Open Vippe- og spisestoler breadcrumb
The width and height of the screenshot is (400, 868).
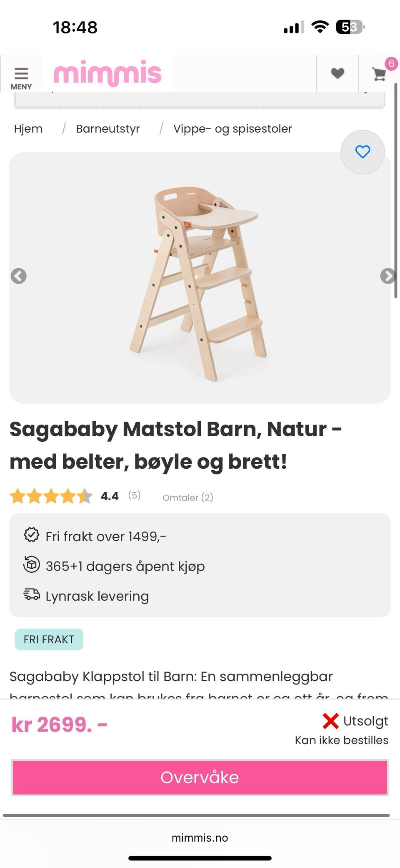[232, 129]
